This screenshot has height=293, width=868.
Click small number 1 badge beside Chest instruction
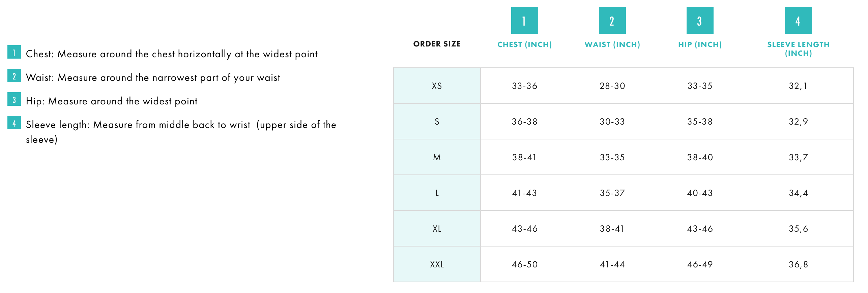(x=14, y=52)
